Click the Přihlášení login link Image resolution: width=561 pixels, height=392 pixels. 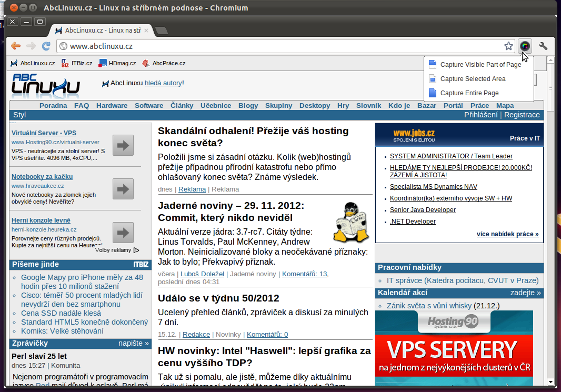pos(481,115)
